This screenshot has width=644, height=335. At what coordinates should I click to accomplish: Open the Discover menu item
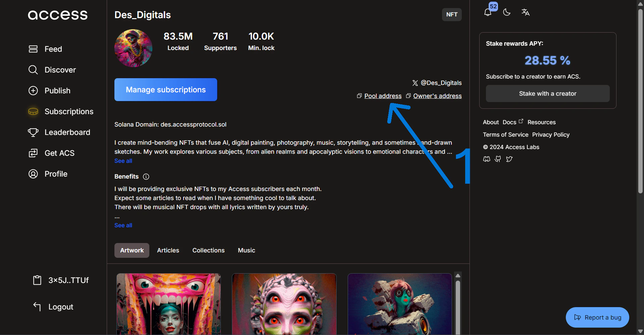click(60, 70)
